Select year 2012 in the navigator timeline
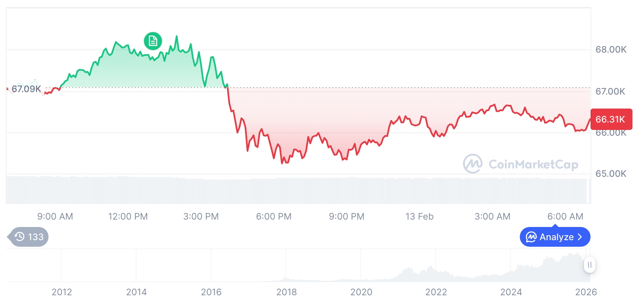Viewport: 644px width, 301px height. [x=62, y=292]
